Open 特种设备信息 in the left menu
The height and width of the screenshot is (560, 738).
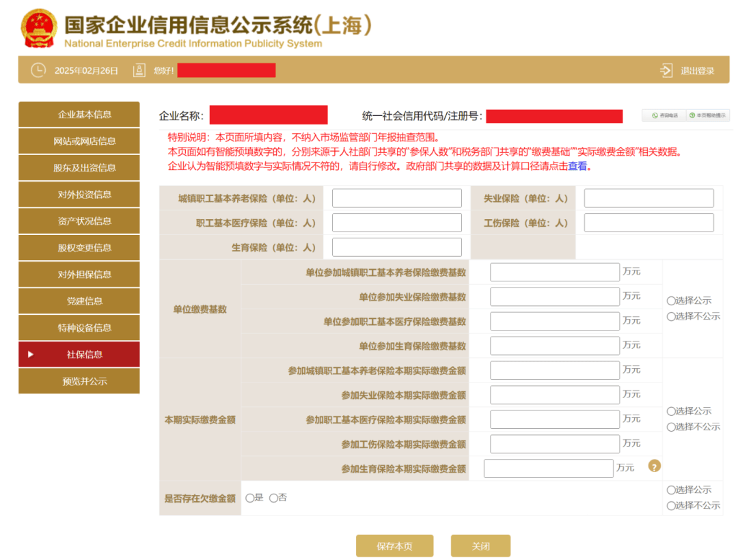(x=79, y=327)
